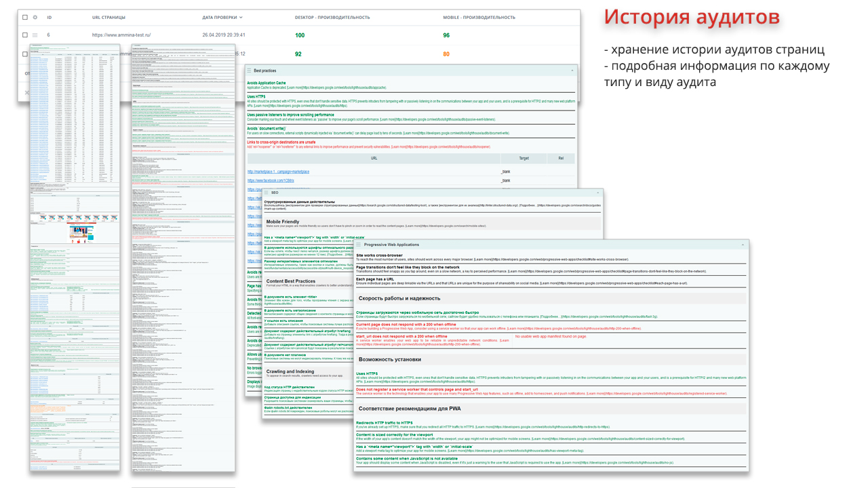Image resolution: width=868 pixels, height=488 pixels.
Task: Open row menu icon for audit ID 6
Action: point(35,35)
